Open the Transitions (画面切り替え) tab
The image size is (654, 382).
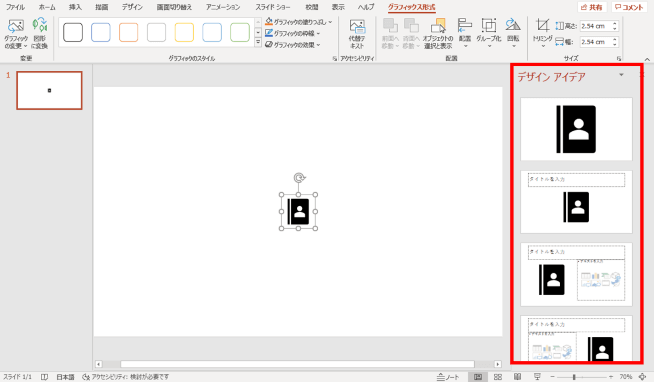(x=174, y=7)
